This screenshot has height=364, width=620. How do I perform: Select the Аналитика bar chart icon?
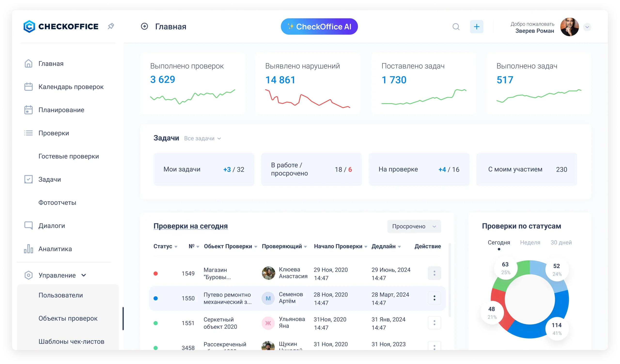coord(29,249)
